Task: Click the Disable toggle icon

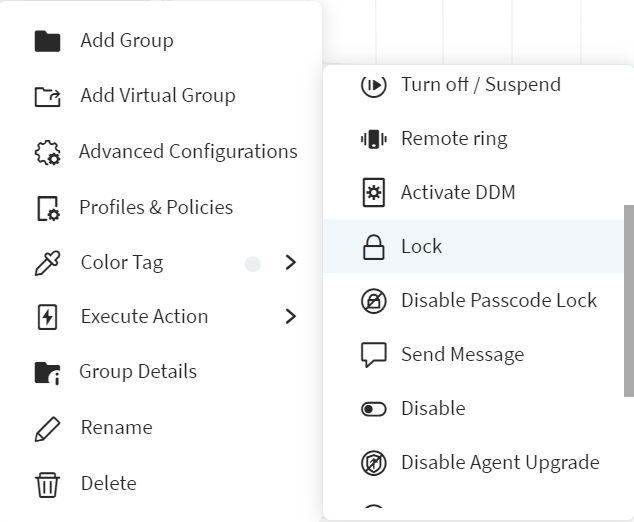Action: (x=373, y=409)
